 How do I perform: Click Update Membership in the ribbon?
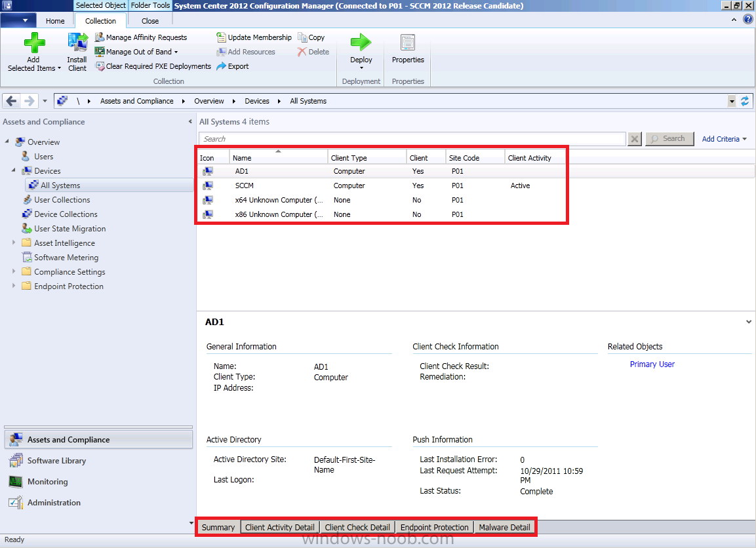tap(254, 37)
